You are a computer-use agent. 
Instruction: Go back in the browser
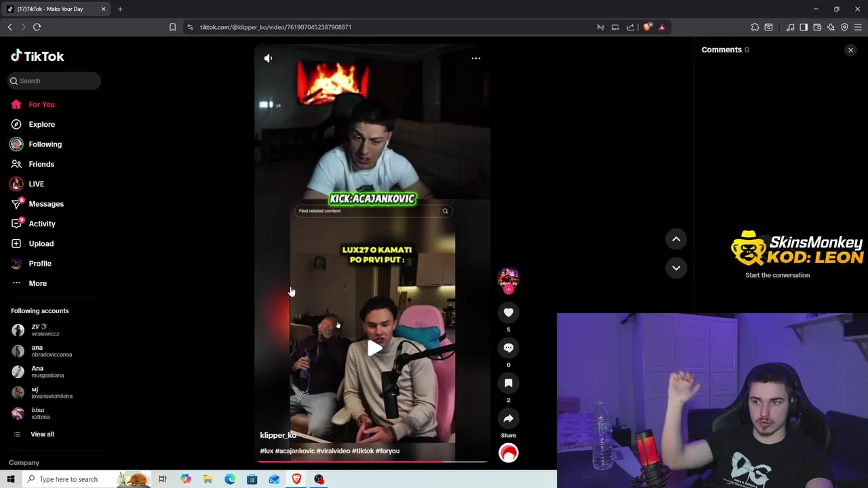(9, 27)
